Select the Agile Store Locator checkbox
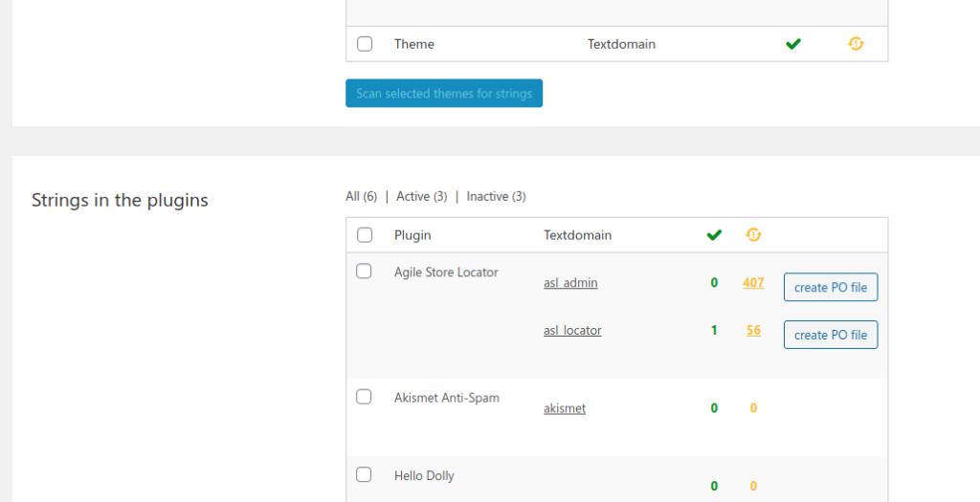Image resolution: width=980 pixels, height=502 pixels. pyautogui.click(x=364, y=271)
